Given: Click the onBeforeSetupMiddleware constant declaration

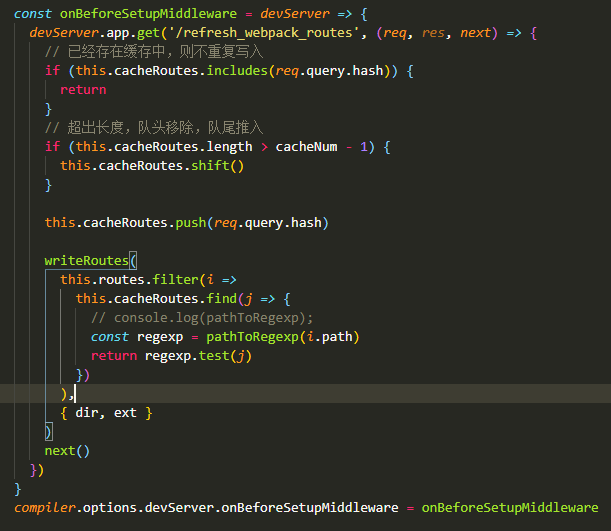Looking at the screenshot, I should click(148, 14).
